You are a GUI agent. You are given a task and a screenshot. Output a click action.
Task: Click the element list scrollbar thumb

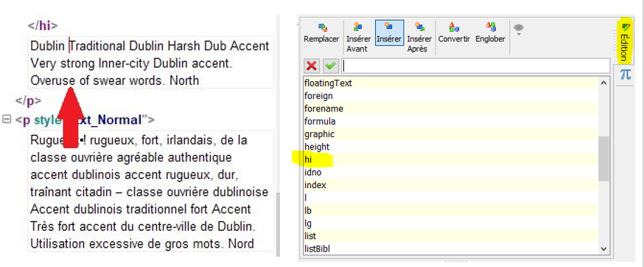[603, 159]
